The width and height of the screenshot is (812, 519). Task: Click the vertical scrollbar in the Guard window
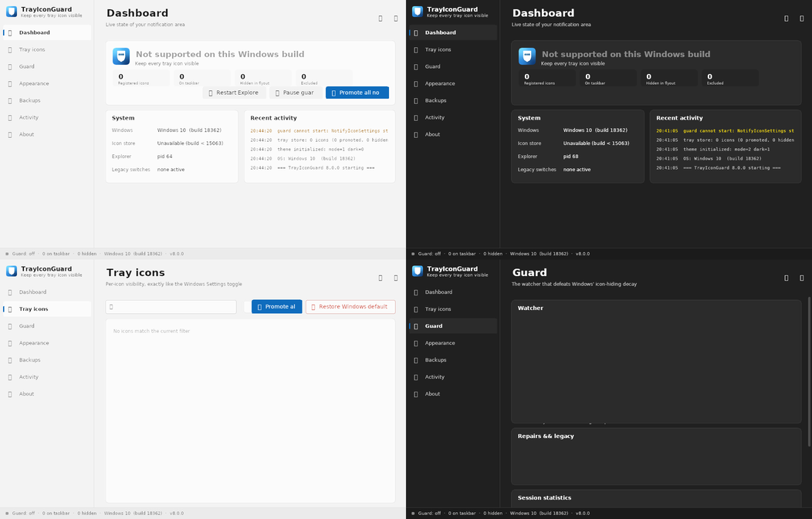(x=809, y=372)
